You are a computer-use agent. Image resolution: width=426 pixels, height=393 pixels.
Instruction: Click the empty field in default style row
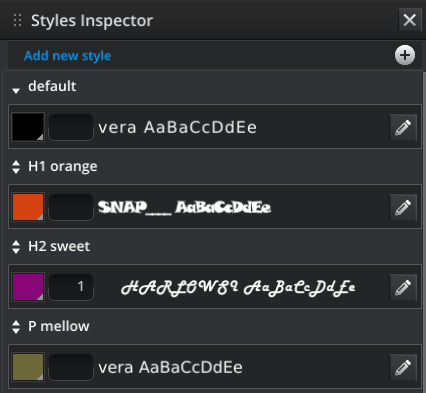coord(71,127)
